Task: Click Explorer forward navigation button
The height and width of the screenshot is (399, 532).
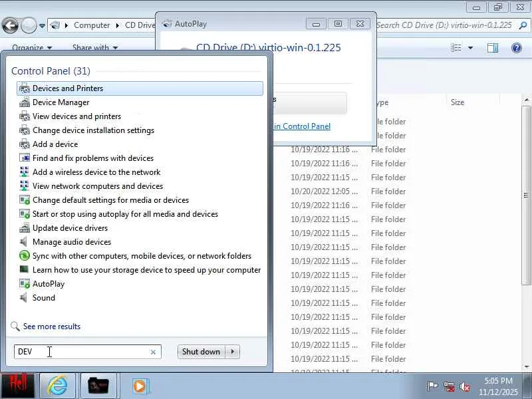Action: (x=29, y=25)
